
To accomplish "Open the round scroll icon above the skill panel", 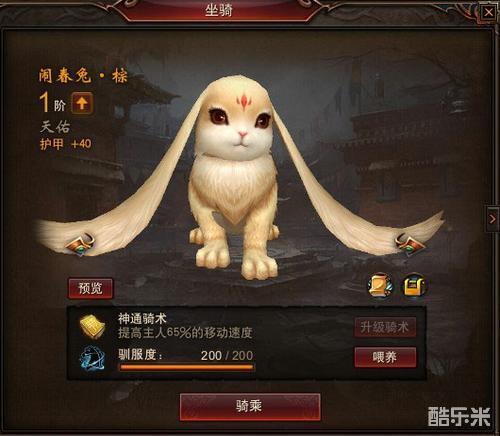I will [x=380, y=285].
